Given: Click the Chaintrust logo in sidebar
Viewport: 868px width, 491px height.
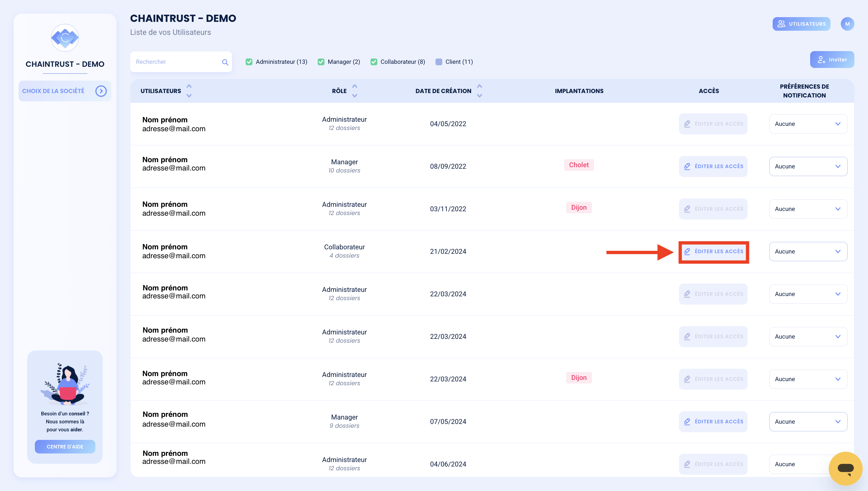Looking at the screenshot, I should [x=65, y=38].
